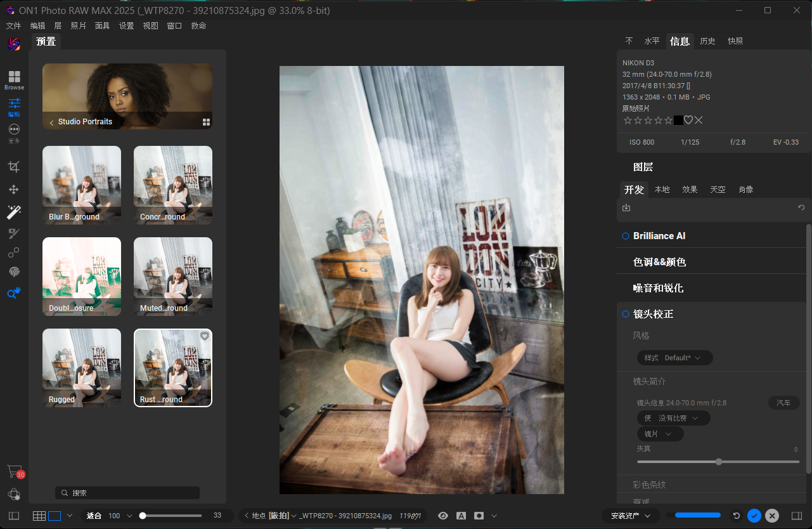Mark photo as rejected with X

699,120
